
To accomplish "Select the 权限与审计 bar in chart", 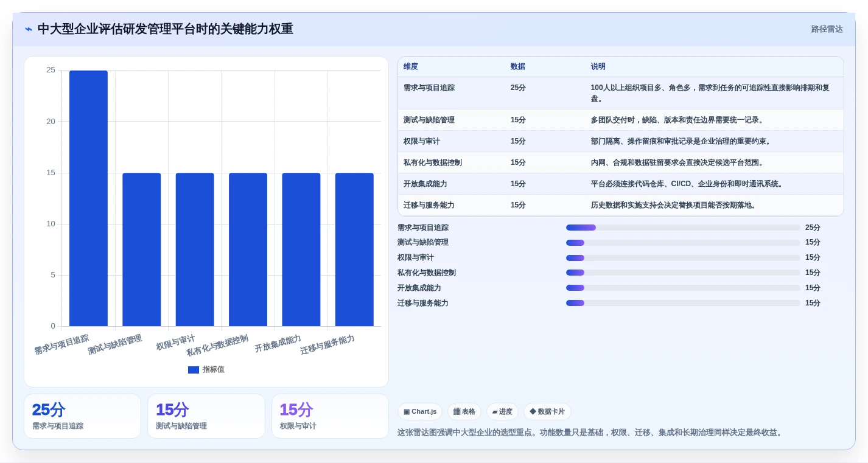I will pos(195,249).
